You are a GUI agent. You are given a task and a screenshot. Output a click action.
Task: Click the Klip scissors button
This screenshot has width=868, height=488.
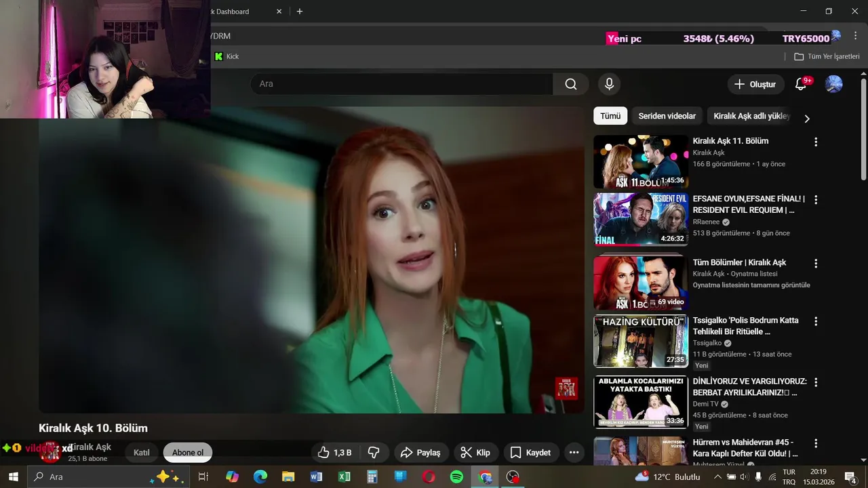click(x=475, y=452)
